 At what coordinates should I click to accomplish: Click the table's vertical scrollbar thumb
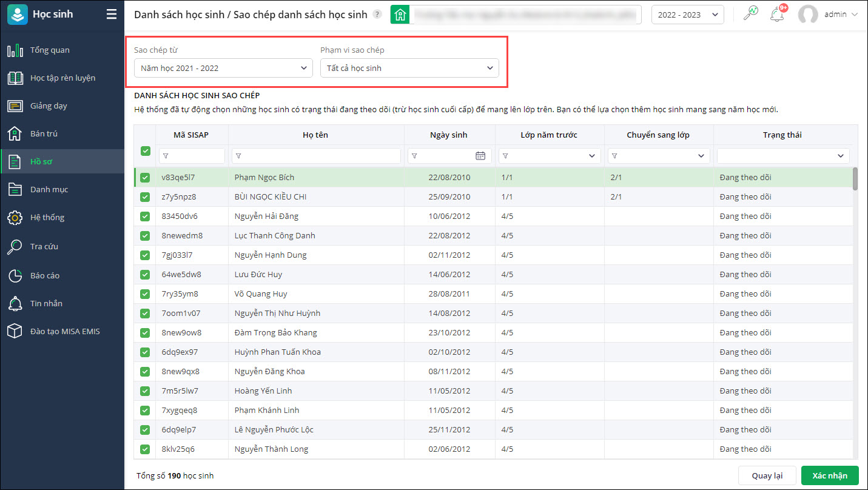pyautogui.click(x=855, y=179)
